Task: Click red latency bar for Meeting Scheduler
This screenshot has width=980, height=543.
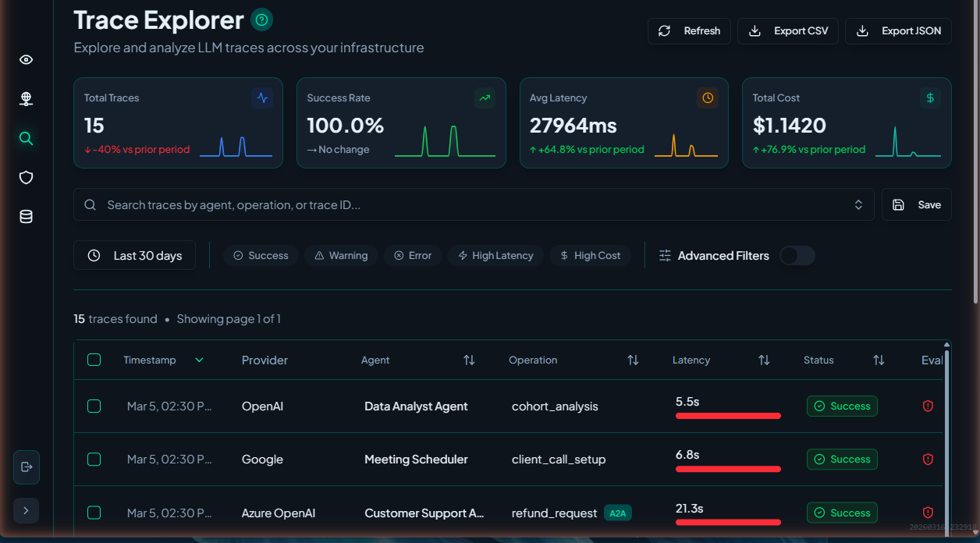Action: pos(728,469)
